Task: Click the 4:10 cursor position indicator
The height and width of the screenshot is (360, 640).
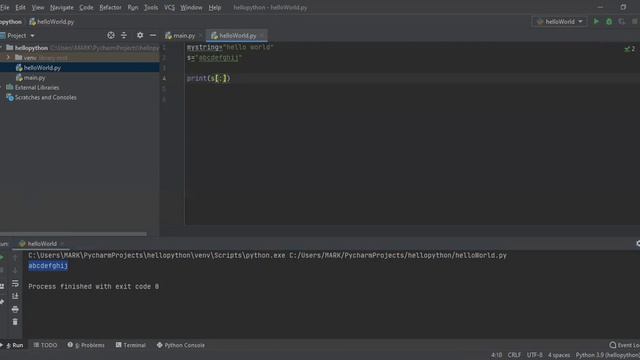Action: tap(496, 355)
